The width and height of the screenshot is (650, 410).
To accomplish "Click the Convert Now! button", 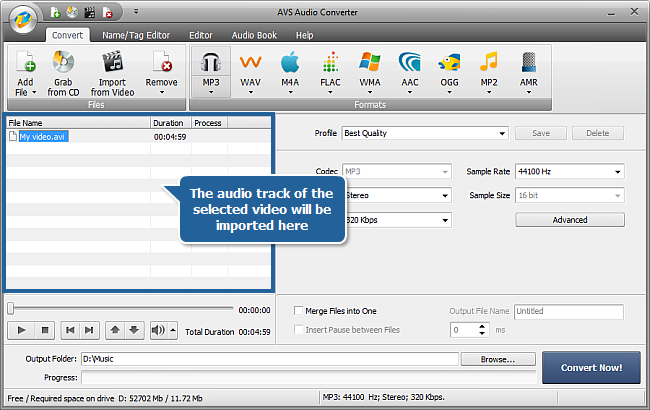I will coord(591,368).
